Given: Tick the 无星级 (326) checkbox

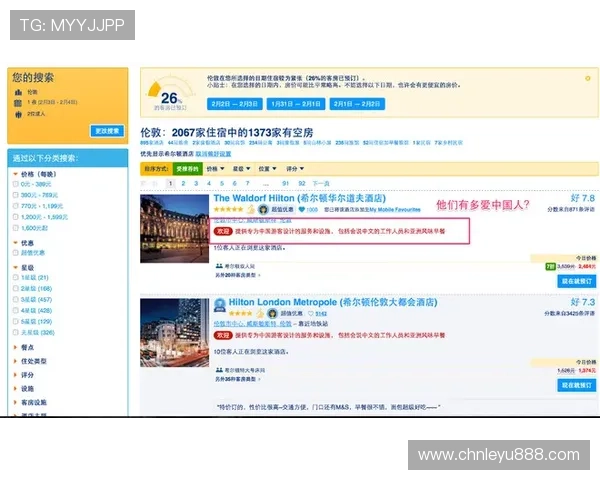Looking at the screenshot, I should click(16, 333).
